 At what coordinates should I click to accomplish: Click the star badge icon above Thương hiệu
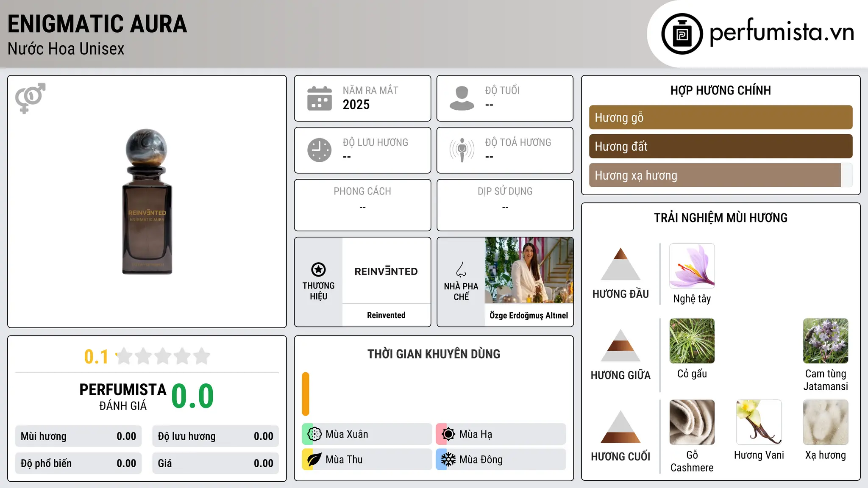click(318, 269)
